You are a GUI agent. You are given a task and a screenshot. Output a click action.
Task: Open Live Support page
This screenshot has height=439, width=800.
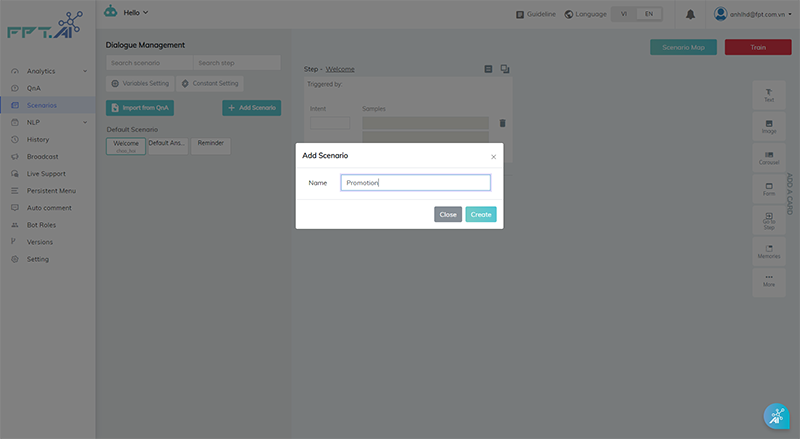(46, 174)
